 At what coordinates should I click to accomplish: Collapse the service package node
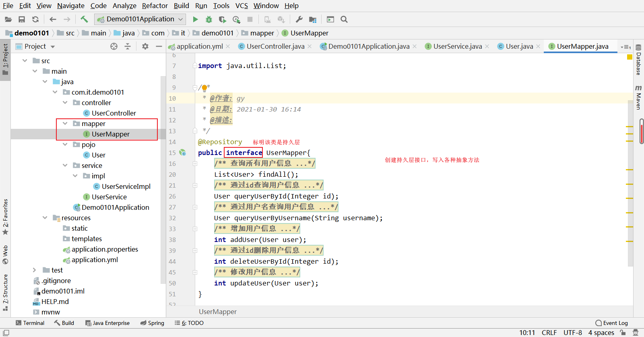tap(65, 165)
